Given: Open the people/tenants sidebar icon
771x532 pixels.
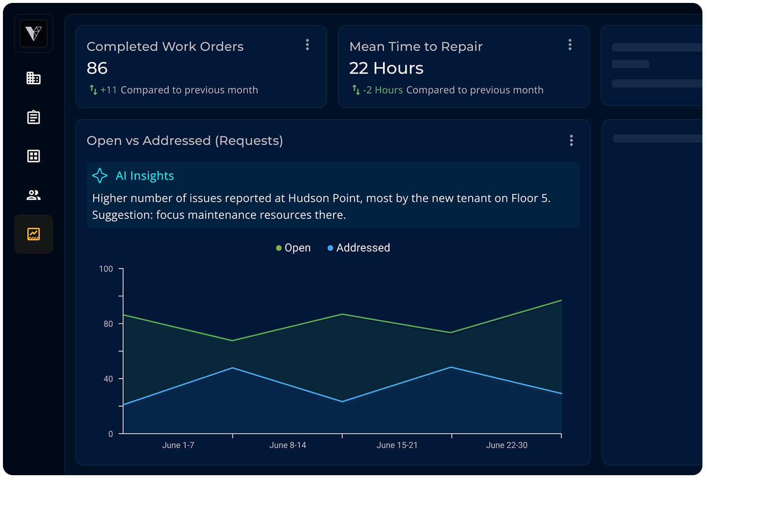Looking at the screenshot, I should [33, 195].
